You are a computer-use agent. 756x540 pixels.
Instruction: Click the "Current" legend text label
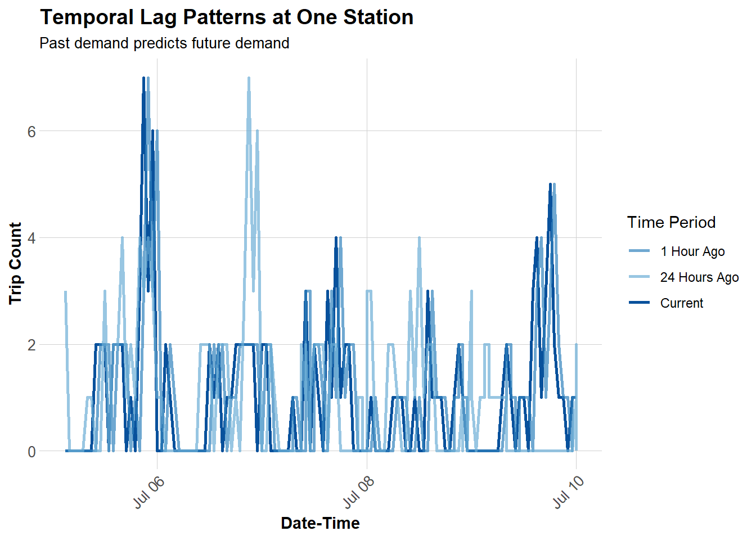pos(681,303)
